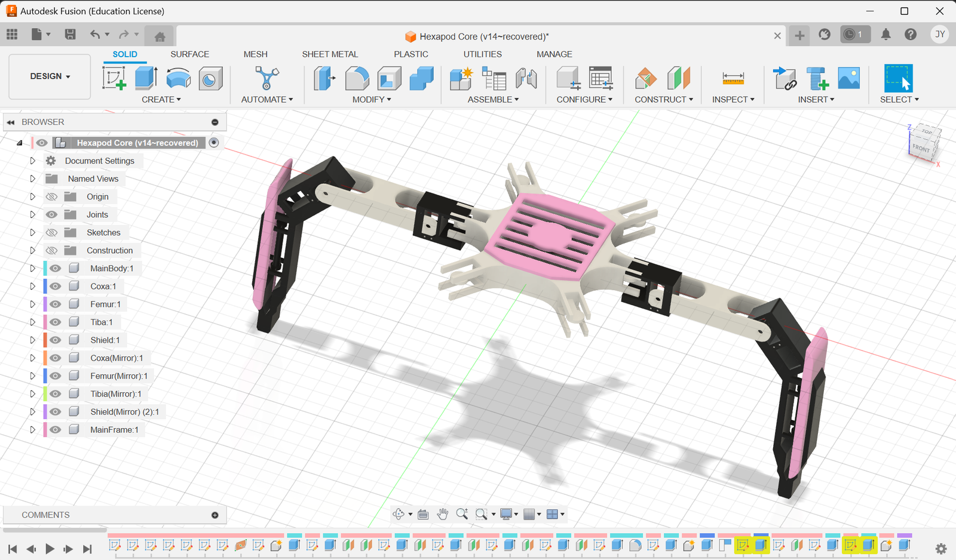Image resolution: width=956 pixels, height=560 pixels.
Task: Open the Automate tool
Action: pos(266,78)
